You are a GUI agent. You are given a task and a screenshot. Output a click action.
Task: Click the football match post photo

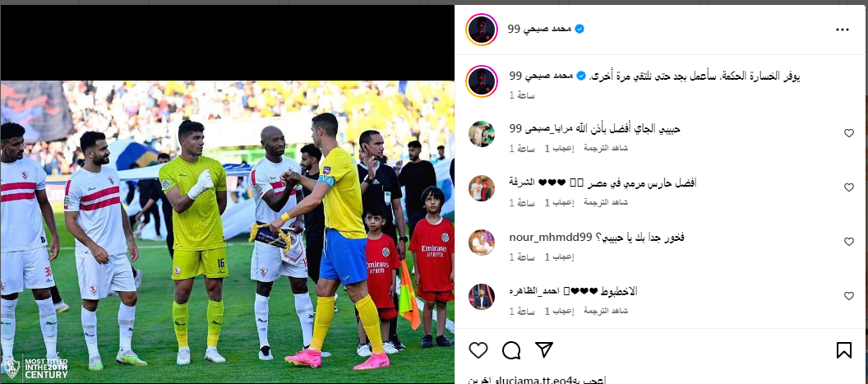[x=228, y=232]
